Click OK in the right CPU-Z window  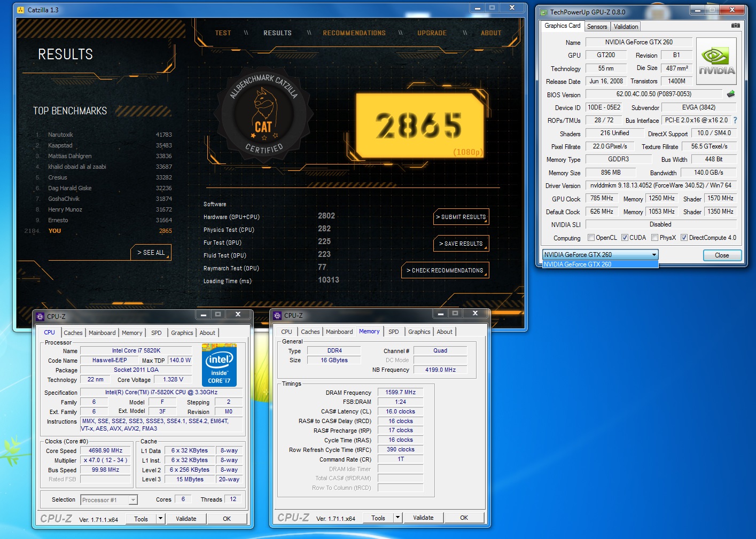coord(464,518)
